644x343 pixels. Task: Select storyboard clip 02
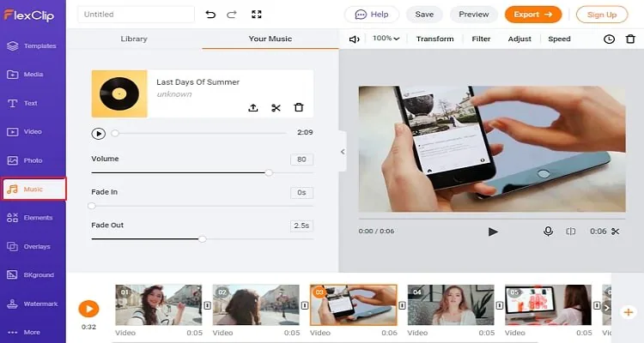point(256,305)
